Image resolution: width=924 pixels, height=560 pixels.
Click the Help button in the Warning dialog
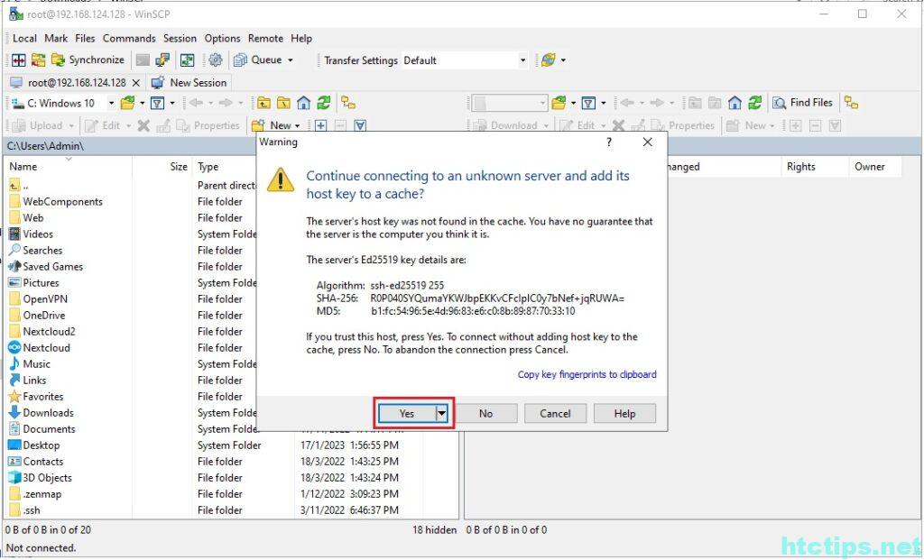pyautogui.click(x=624, y=413)
